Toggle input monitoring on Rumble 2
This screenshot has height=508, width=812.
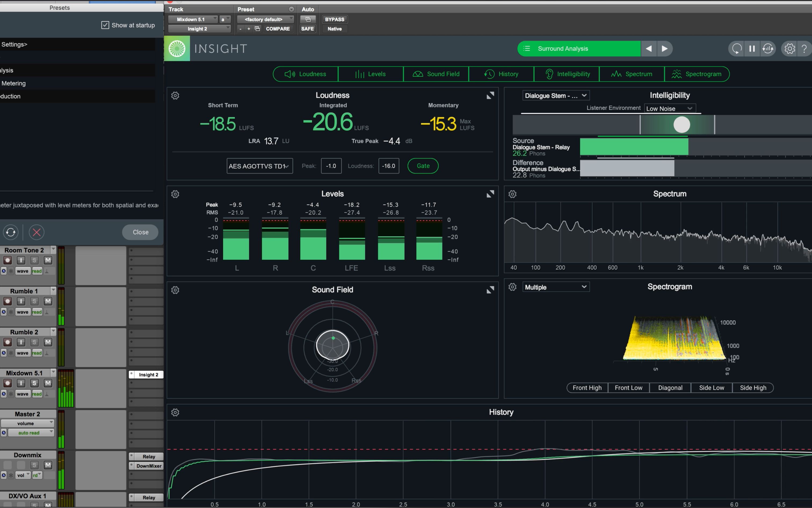click(21, 342)
